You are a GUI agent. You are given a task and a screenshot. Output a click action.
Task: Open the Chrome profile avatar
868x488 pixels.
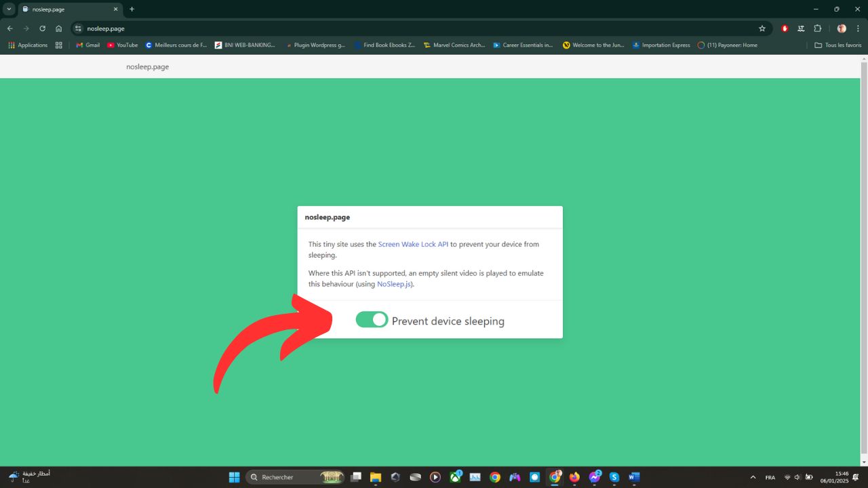(x=841, y=28)
